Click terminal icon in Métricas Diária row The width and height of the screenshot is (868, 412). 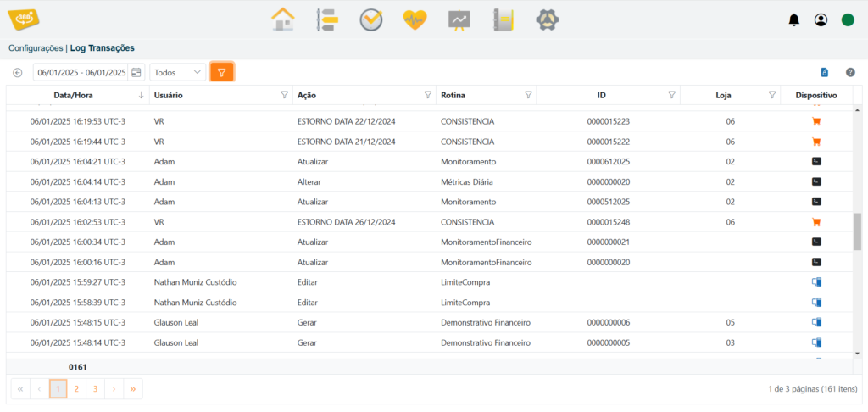[816, 181]
